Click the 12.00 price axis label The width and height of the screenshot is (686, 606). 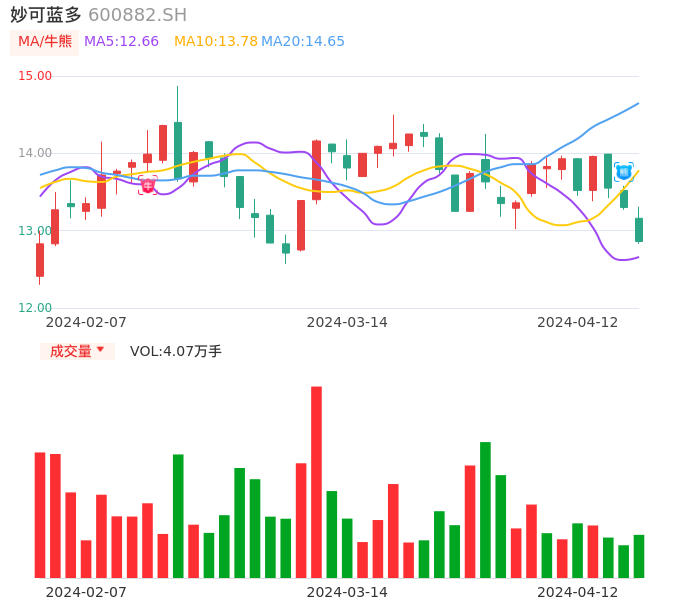point(36,308)
